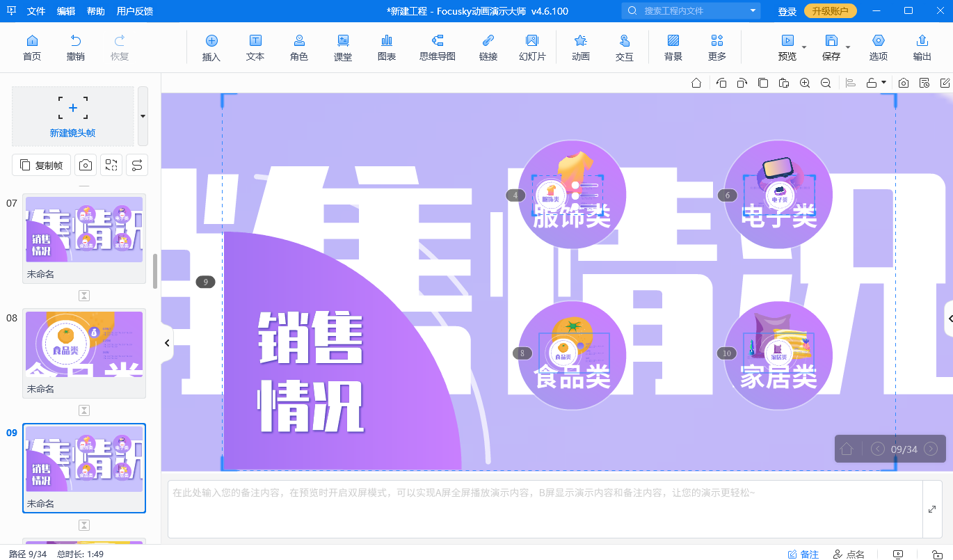
Task: Click the 登录 login link
Action: click(x=787, y=12)
